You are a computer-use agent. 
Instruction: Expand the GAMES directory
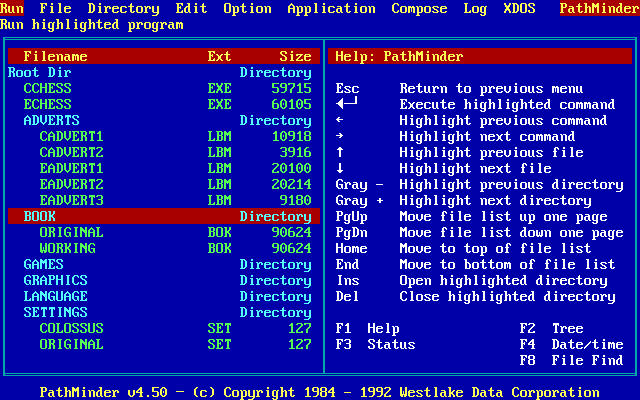43,264
